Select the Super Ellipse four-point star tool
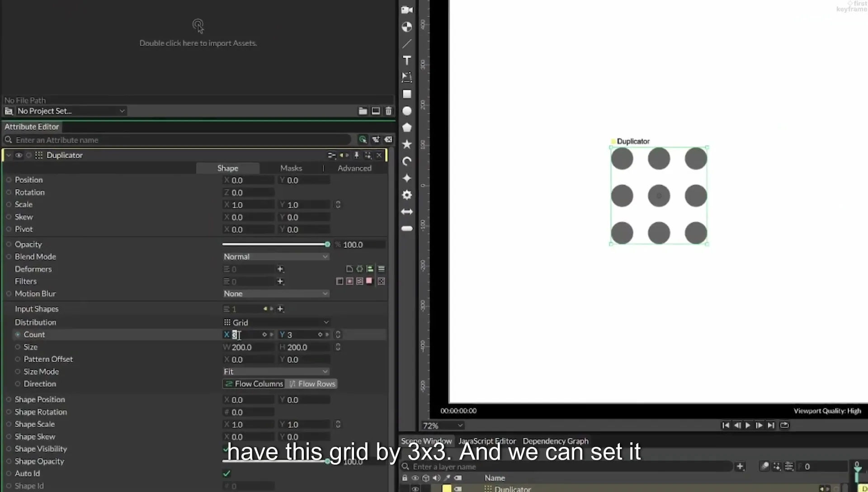Screen dimensions: 868x492 (x=407, y=178)
